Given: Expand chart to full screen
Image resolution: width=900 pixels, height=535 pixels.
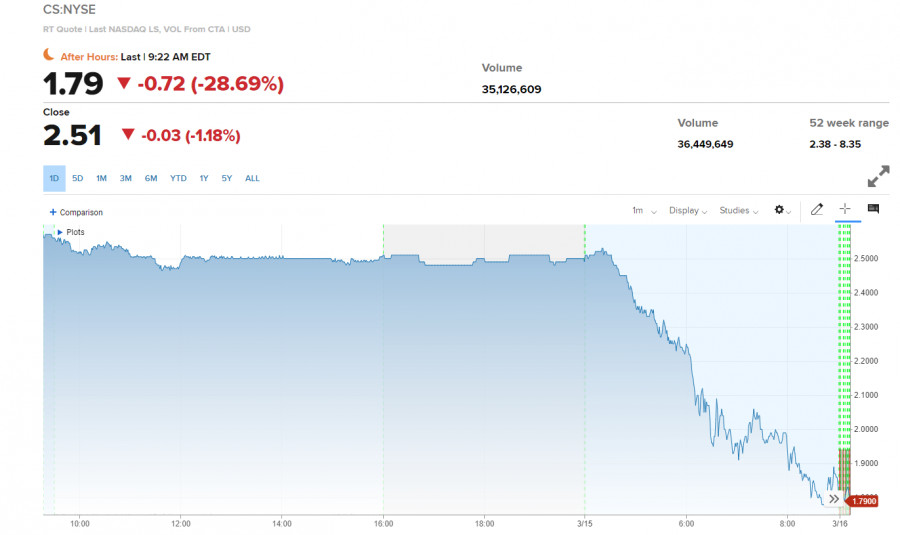Looking at the screenshot, I should click(878, 176).
